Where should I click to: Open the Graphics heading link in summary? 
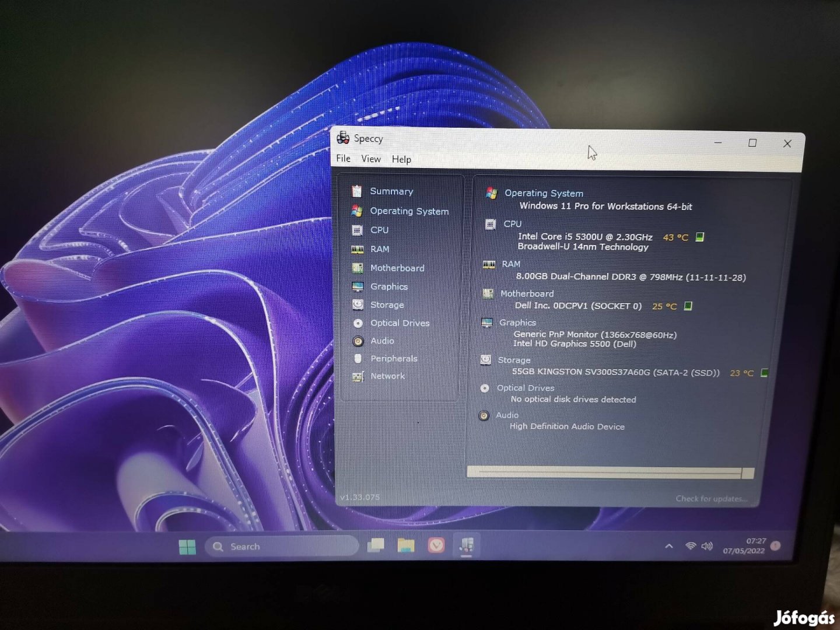coord(517,322)
